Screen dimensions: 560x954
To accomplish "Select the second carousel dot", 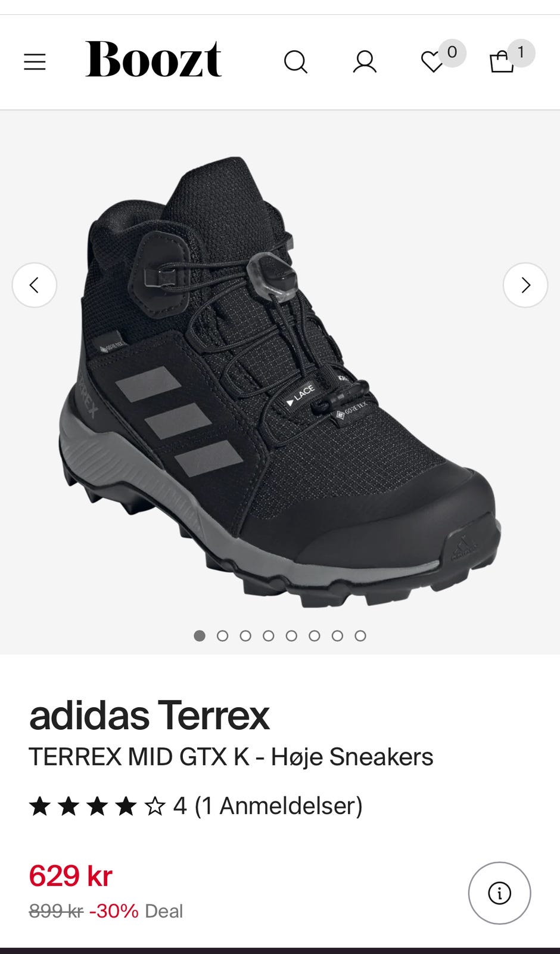I will point(223,636).
